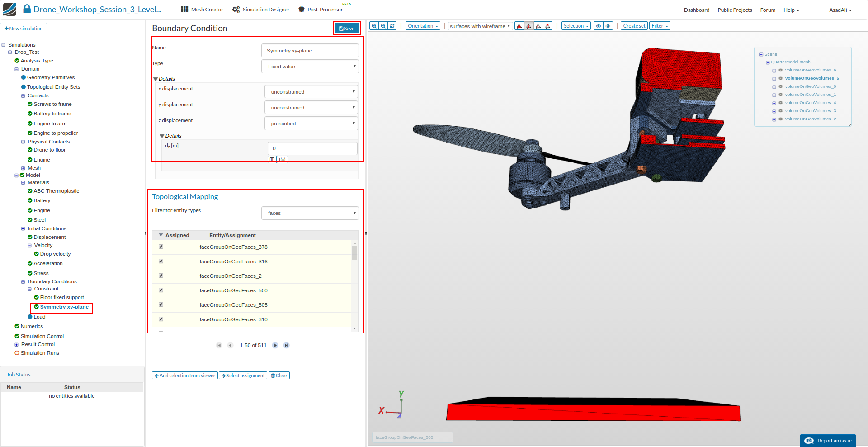This screenshot has height=447, width=868.
Task: Uncheck faceGroupOnGeoFaces_2 assignment
Action: tap(161, 276)
